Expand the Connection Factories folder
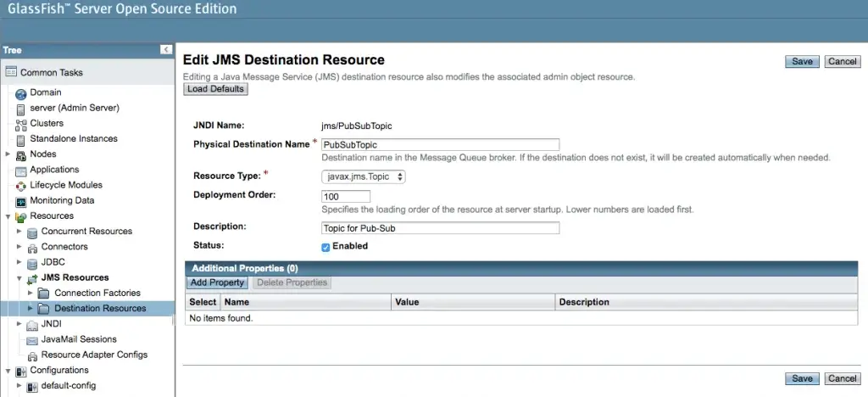The width and height of the screenshot is (868, 397). coord(31,293)
